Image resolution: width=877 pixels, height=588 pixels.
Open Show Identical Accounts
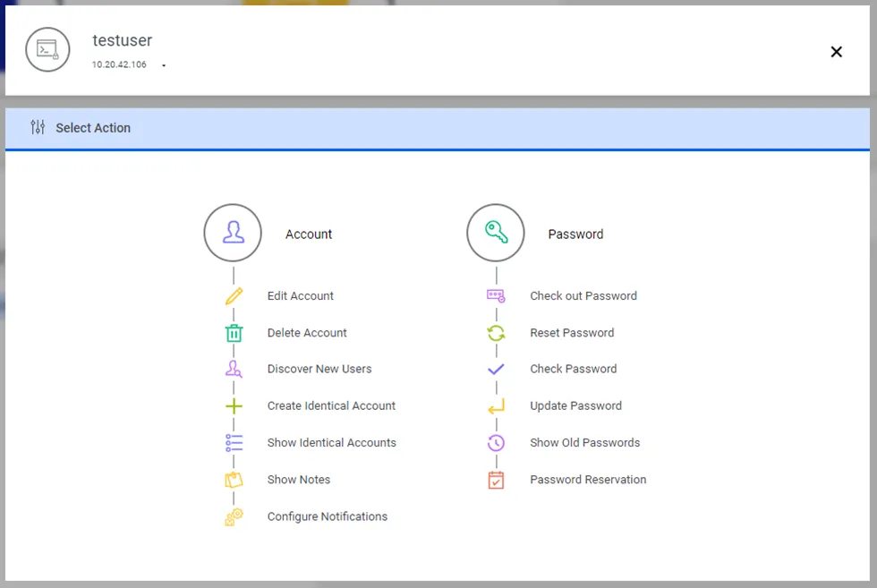point(332,443)
